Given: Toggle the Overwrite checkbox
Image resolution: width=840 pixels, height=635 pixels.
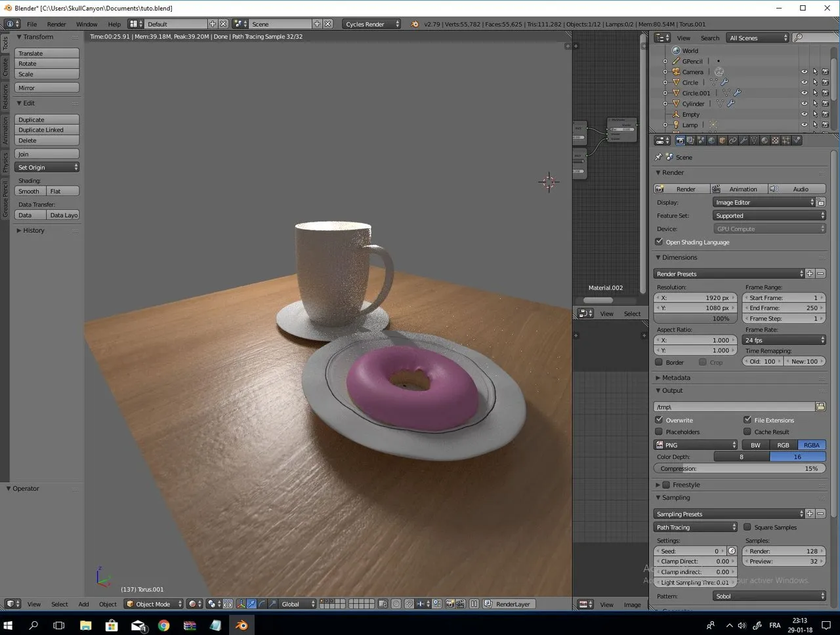Looking at the screenshot, I should pyautogui.click(x=659, y=420).
